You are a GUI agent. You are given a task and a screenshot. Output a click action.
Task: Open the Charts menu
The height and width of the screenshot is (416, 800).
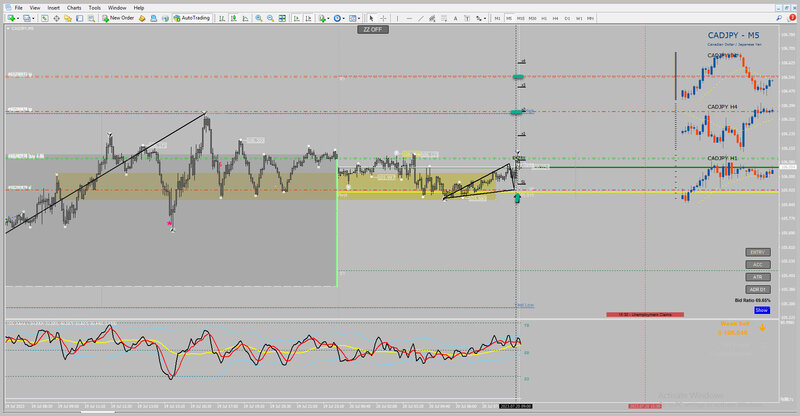coord(74,7)
